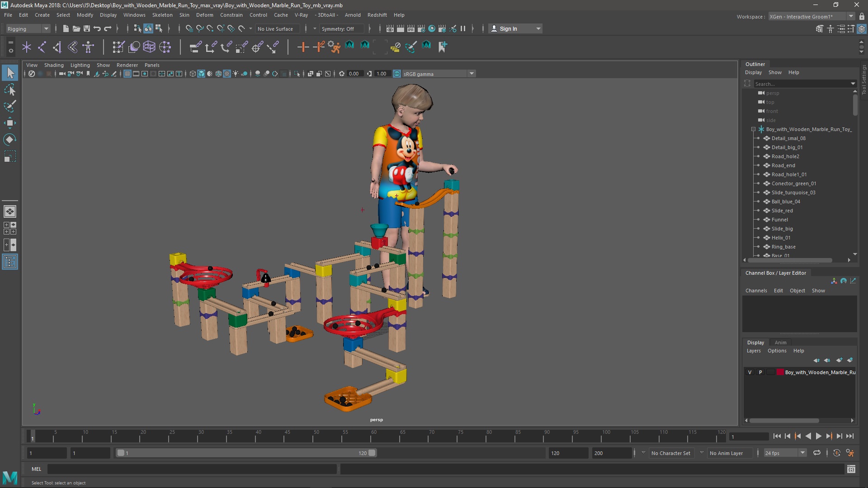Move selected layer up icon
This screenshot has height=488, width=868.
[816, 360]
